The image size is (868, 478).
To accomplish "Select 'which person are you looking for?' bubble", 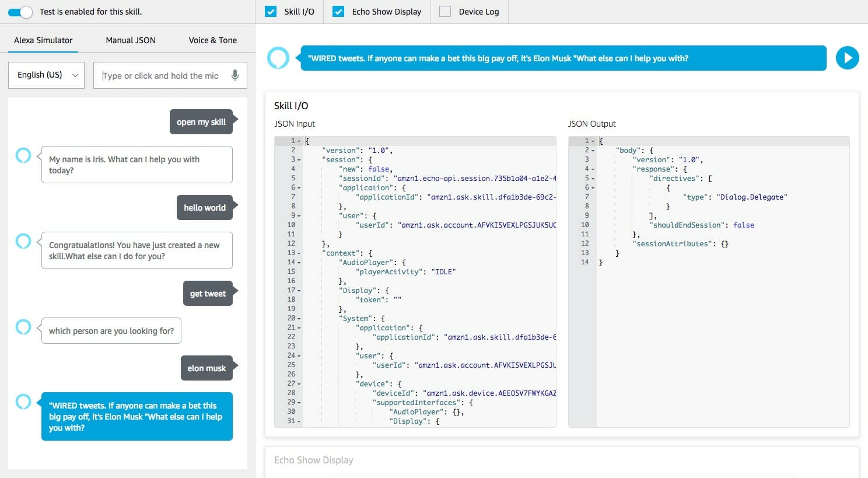I will point(111,331).
